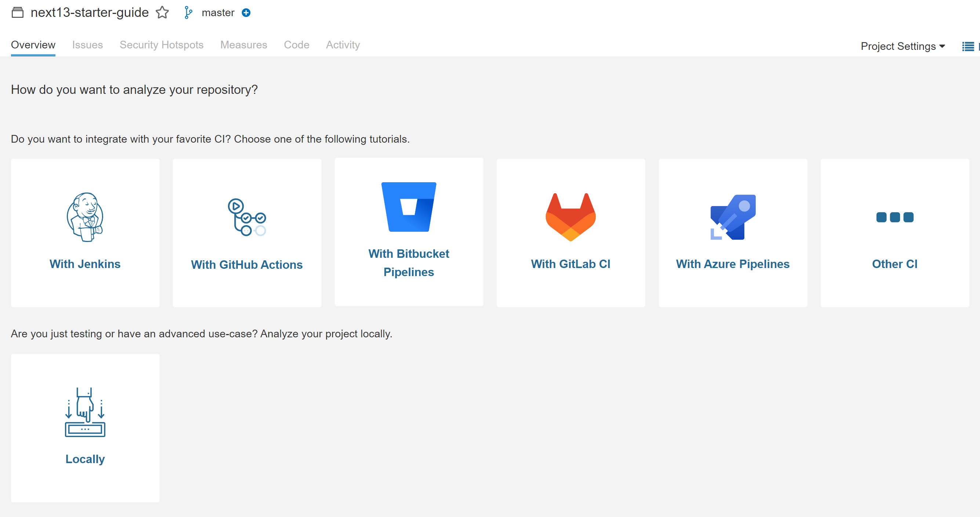The image size is (980, 517).
Task: Choose the GitLab CI integration icon
Action: (x=571, y=217)
